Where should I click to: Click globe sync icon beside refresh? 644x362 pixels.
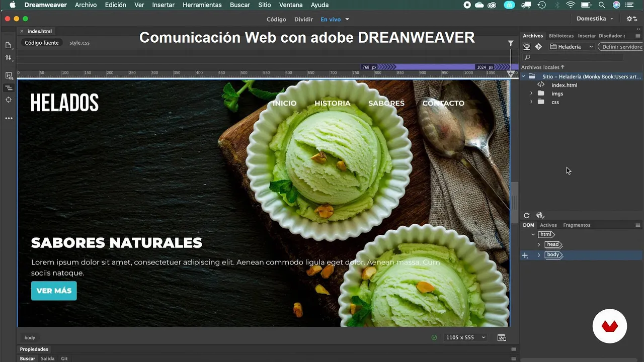click(x=540, y=216)
